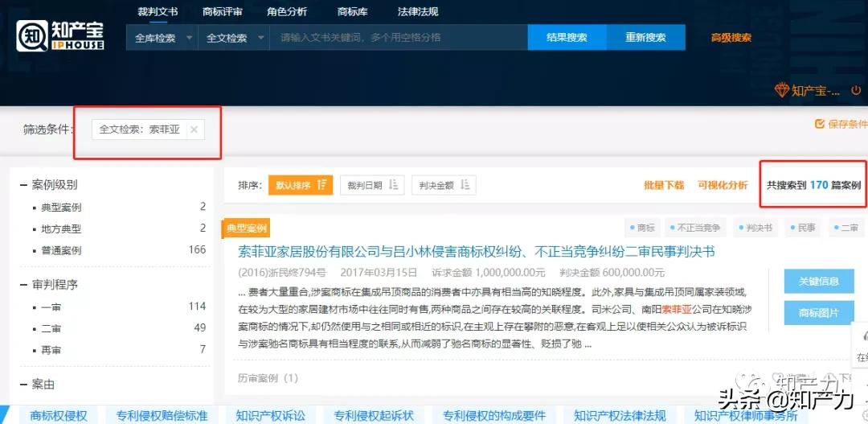This screenshot has height=424, width=868.
Task: Filter by 再审 procedure
Action: [51, 350]
